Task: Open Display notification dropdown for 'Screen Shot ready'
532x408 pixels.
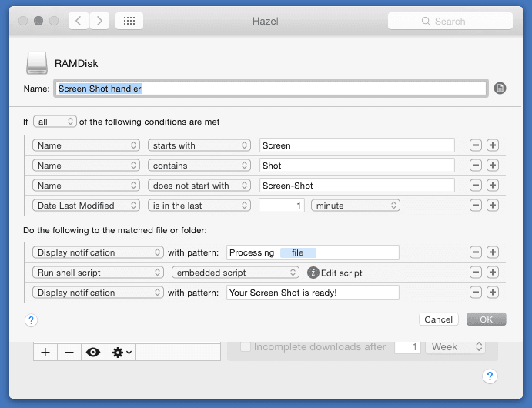Action: click(98, 293)
